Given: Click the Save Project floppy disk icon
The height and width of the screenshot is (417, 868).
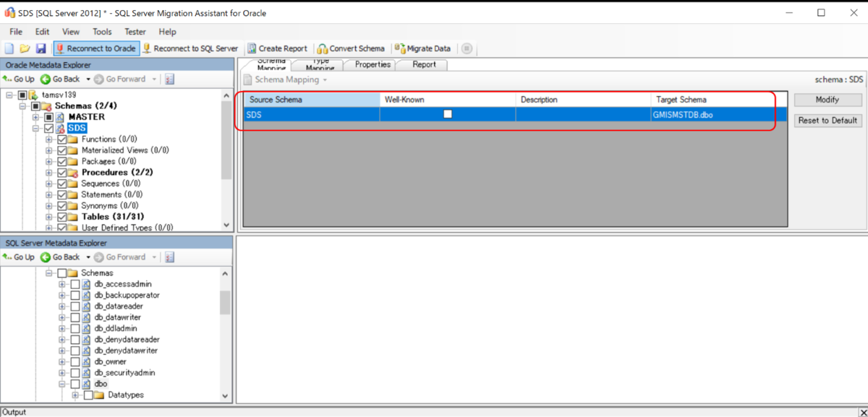Looking at the screenshot, I should coord(41,48).
